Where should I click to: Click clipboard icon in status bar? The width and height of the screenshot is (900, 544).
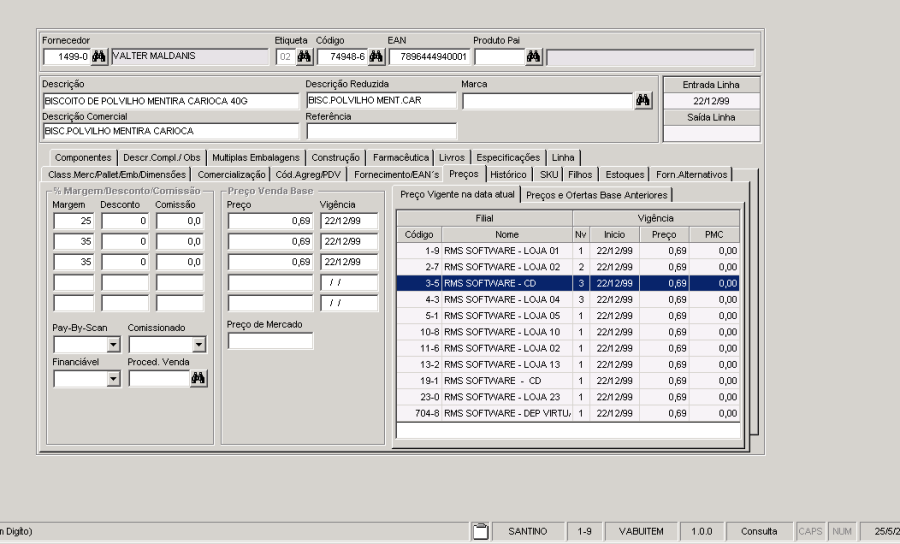tap(480, 531)
